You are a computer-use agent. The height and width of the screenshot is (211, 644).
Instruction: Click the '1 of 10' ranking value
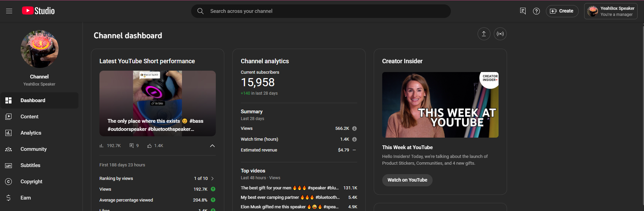click(201, 179)
